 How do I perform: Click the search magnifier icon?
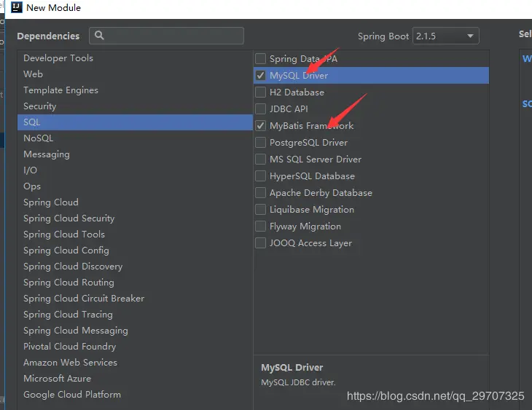pos(99,35)
